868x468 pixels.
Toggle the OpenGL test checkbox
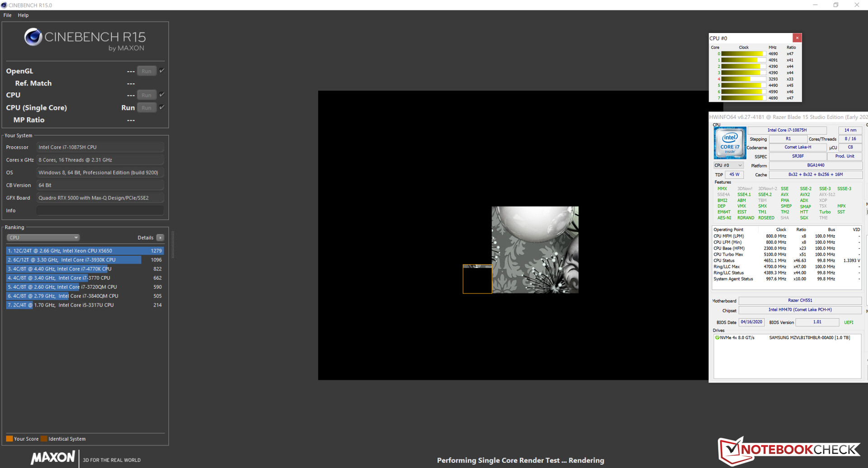[162, 71]
